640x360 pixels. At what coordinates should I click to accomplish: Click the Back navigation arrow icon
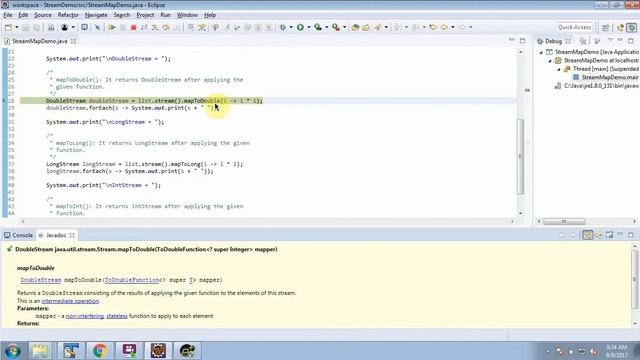(444, 27)
